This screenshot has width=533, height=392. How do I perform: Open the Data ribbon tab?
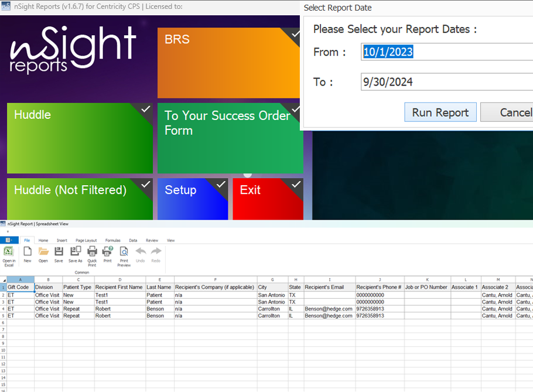click(x=133, y=240)
